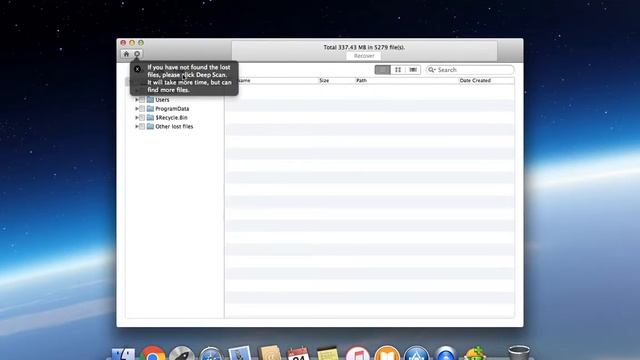Viewport: 640px width, 360px height.
Task: Open iTunes from the Dock
Action: click(x=358, y=354)
